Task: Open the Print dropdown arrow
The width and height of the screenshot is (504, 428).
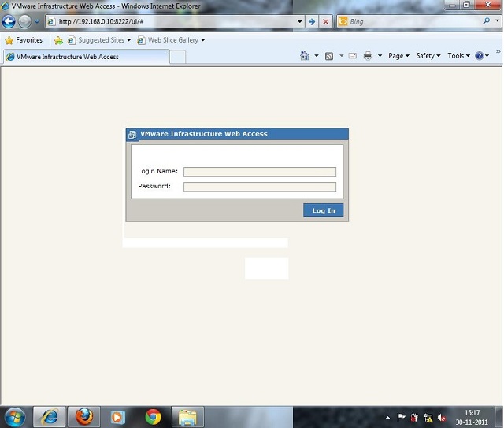Action: pos(380,56)
